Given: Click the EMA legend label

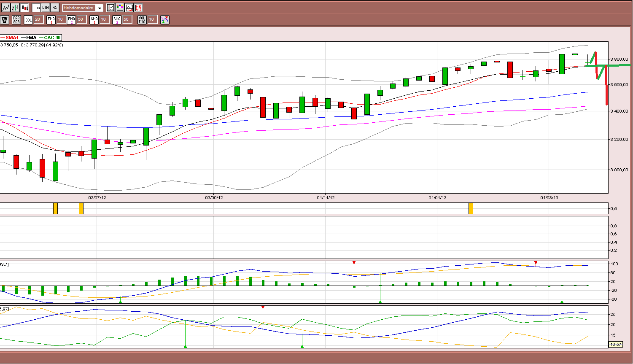Looking at the screenshot, I should [31, 38].
